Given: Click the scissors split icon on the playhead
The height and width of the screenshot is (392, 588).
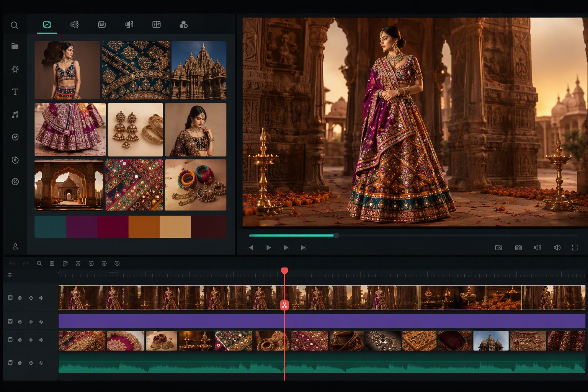Looking at the screenshot, I should point(284,305).
